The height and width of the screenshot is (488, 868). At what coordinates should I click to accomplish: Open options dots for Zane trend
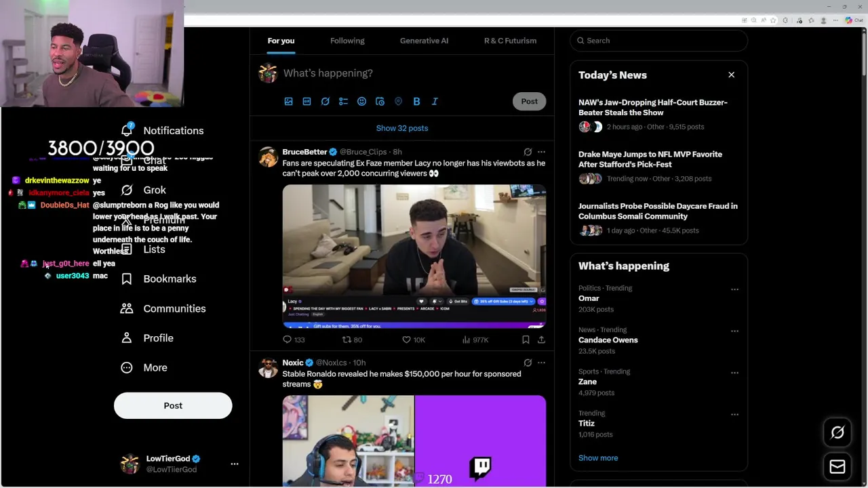click(734, 373)
